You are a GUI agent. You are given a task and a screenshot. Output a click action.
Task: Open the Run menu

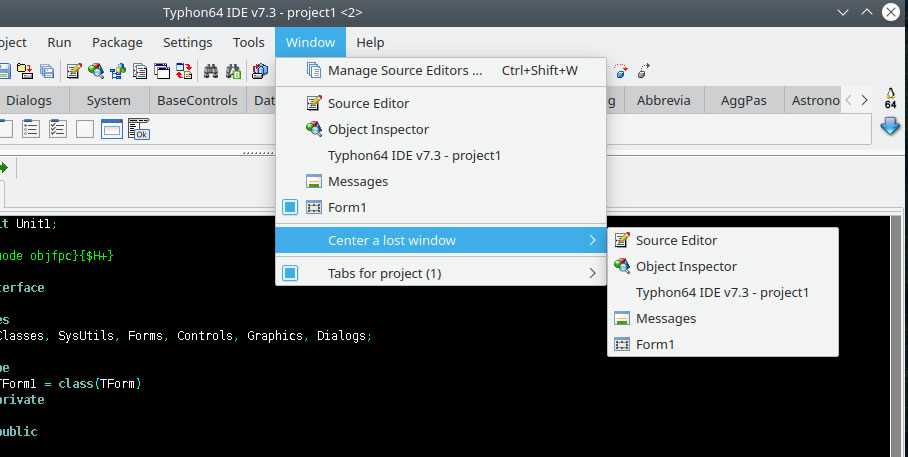coord(59,42)
